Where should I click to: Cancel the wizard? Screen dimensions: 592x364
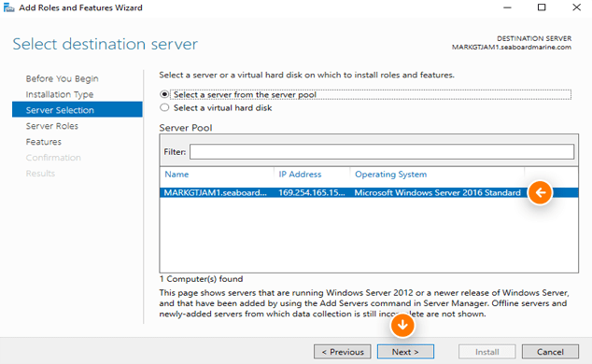pyautogui.click(x=550, y=352)
